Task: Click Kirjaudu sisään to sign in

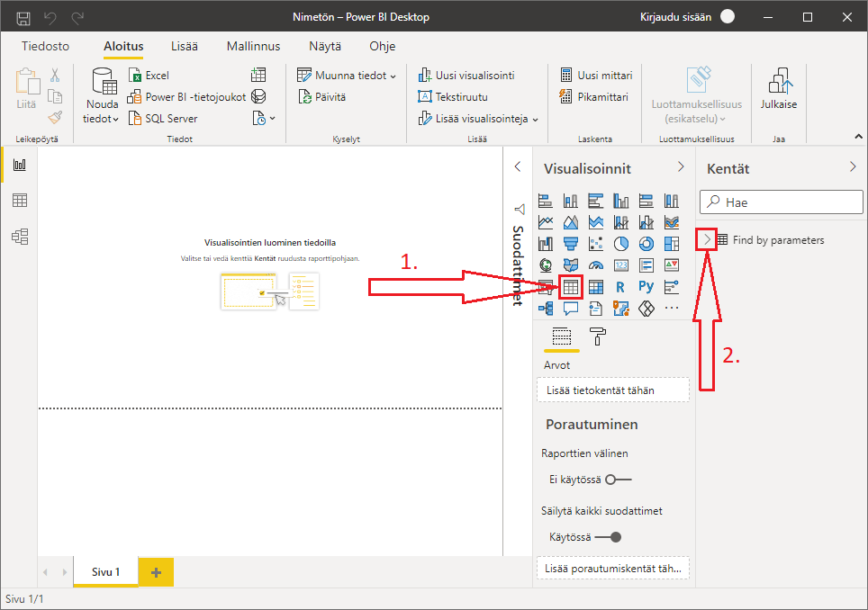Action: [x=675, y=17]
